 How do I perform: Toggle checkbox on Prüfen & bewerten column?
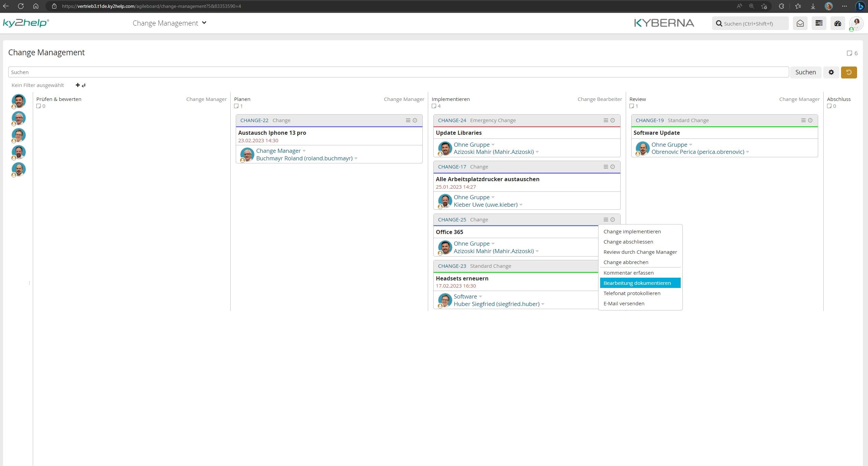click(x=39, y=106)
